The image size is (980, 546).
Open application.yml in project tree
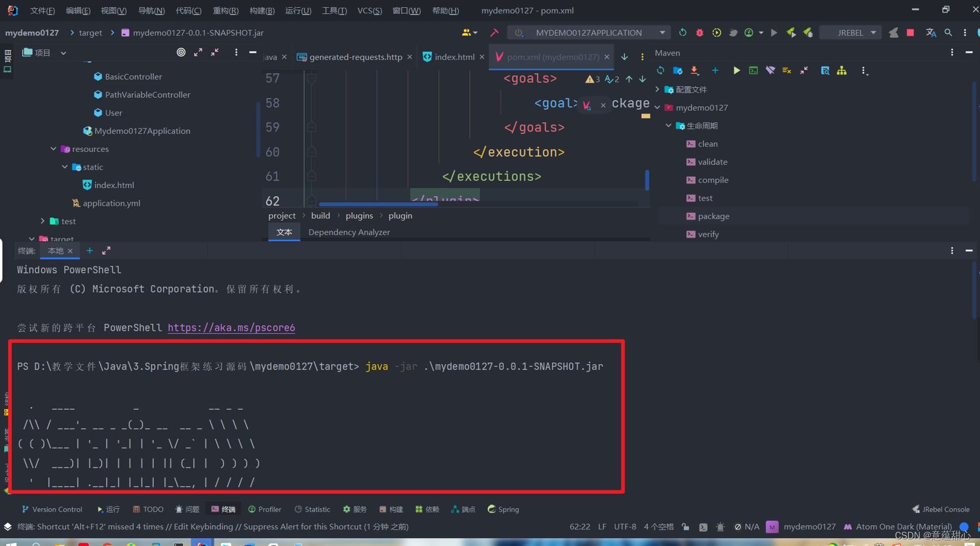tap(111, 203)
